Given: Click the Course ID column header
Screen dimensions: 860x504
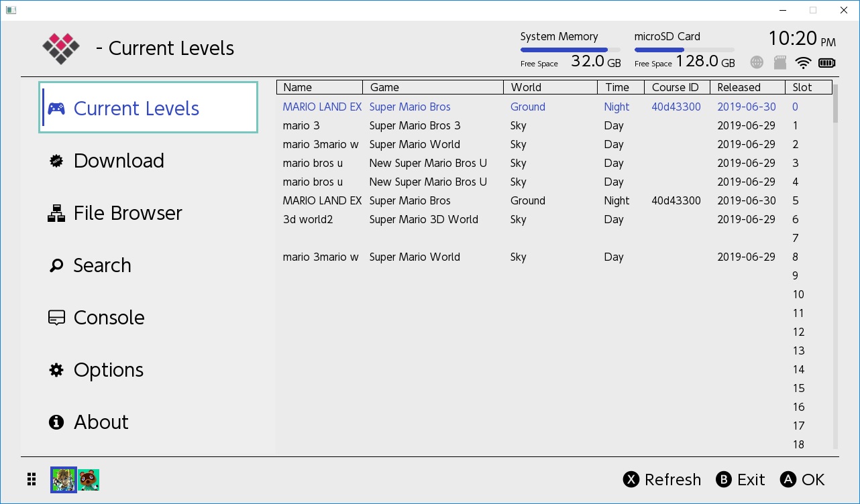Looking at the screenshot, I should (677, 87).
